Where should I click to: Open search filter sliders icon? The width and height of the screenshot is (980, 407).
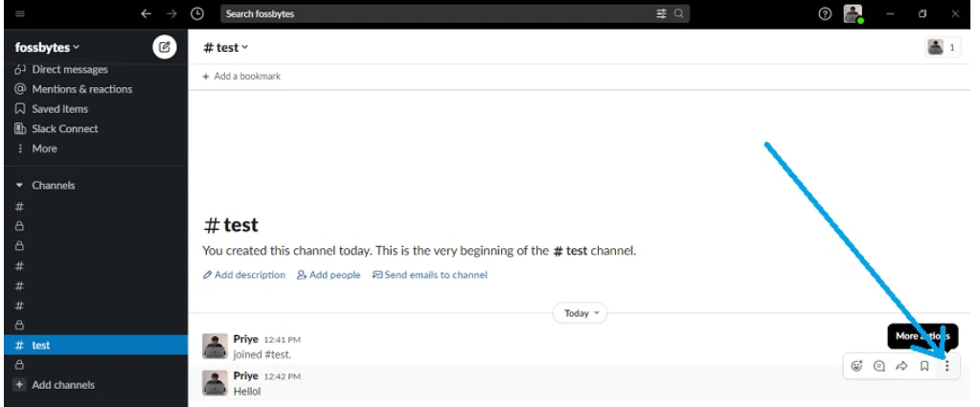(661, 13)
